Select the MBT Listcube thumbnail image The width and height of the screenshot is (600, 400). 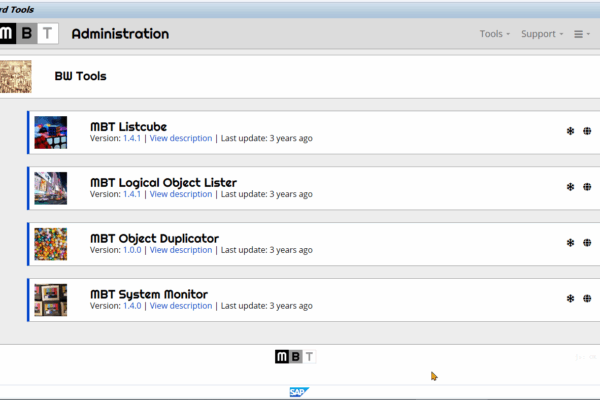tap(50, 132)
